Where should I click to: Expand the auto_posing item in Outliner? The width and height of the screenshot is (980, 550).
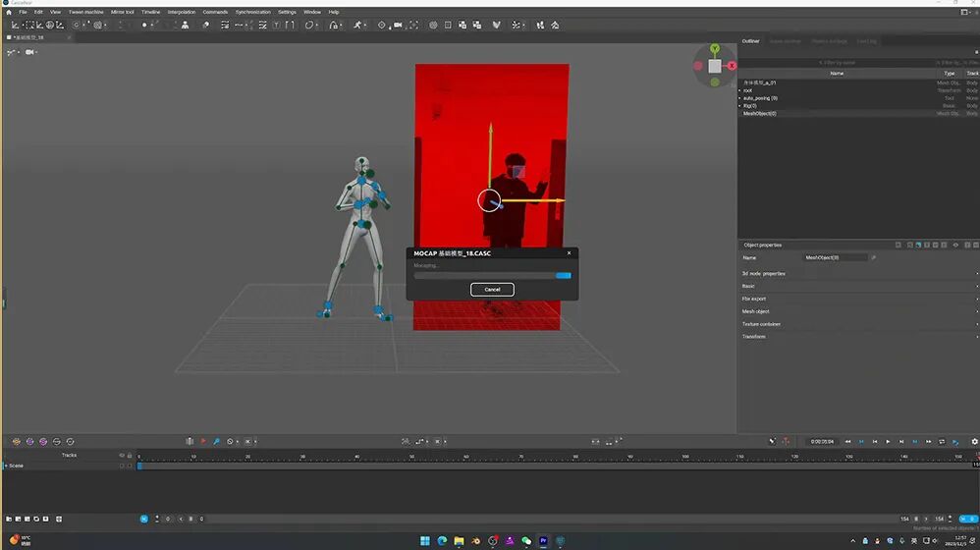(740, 98)
